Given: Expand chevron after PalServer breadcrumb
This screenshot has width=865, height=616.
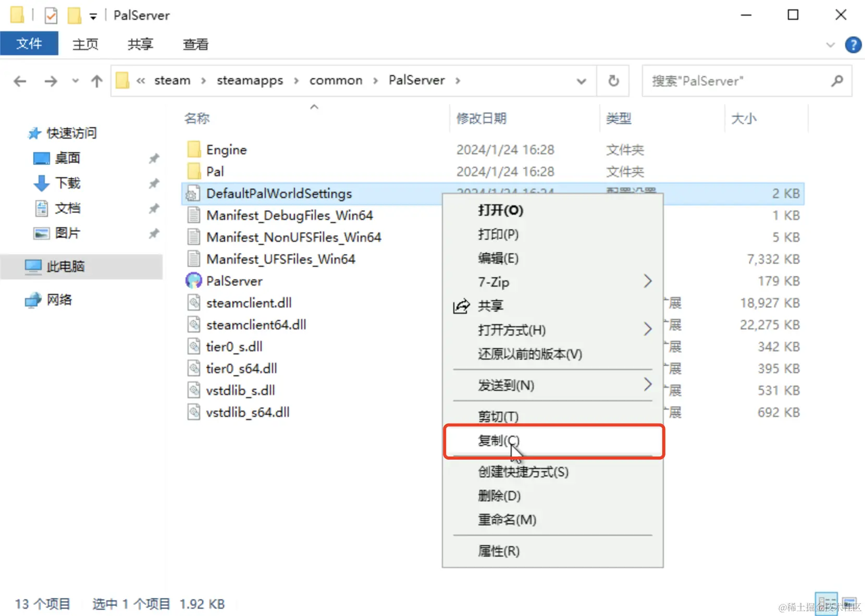Looking at the screenshot, I should (458, 81).
